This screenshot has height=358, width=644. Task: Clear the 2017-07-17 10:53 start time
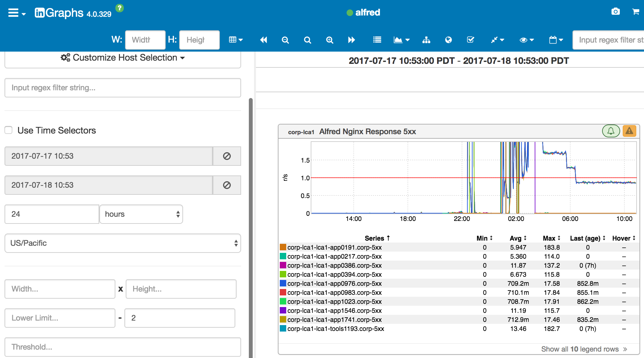[227, 156]
